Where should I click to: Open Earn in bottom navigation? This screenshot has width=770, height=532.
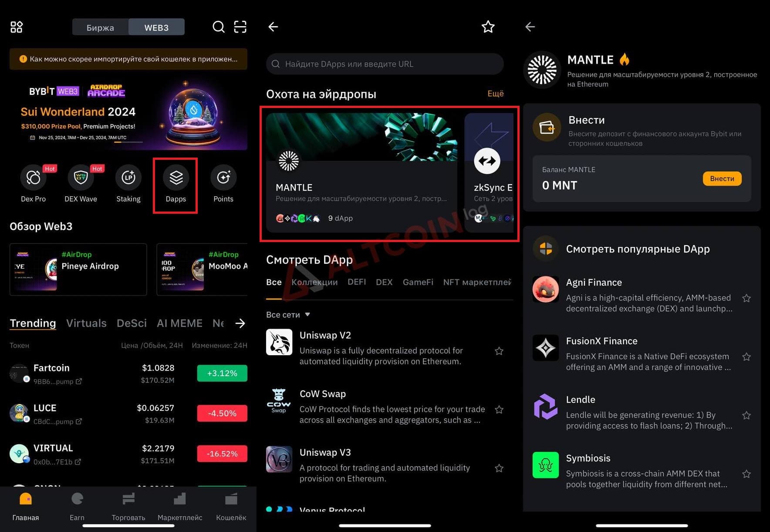tap(77, 506)
